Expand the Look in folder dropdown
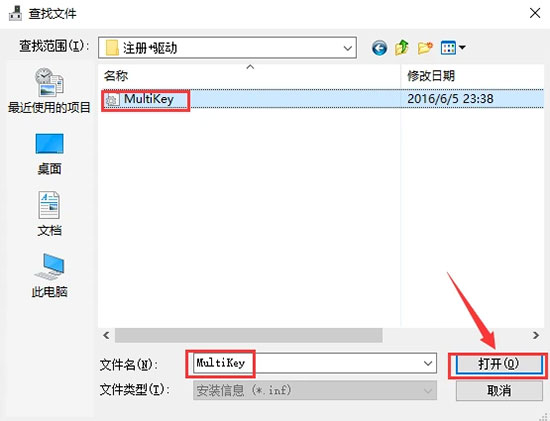Viewport: 550px width, 421px height. pos(348,48)
